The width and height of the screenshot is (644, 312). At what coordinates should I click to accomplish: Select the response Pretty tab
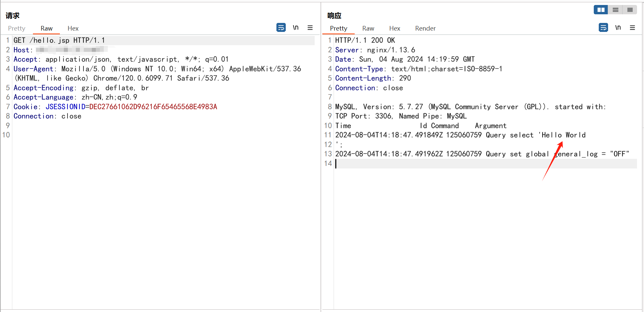click(338, 29)
